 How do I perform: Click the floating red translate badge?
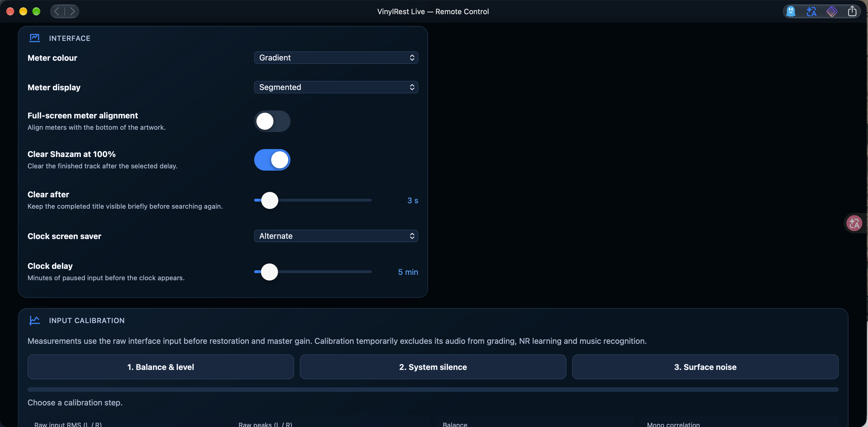tap(854, 223)
